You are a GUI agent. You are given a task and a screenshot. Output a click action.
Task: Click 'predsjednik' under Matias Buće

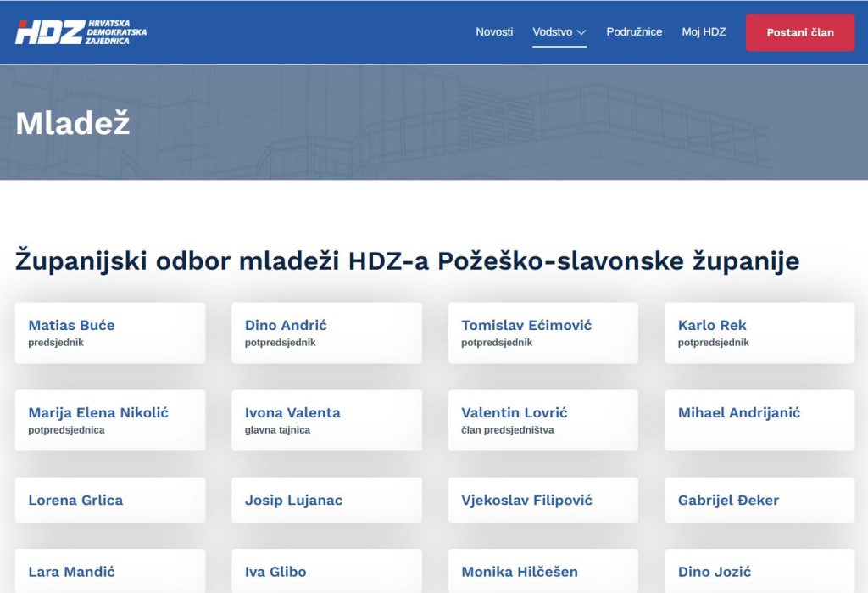point(56,343)
